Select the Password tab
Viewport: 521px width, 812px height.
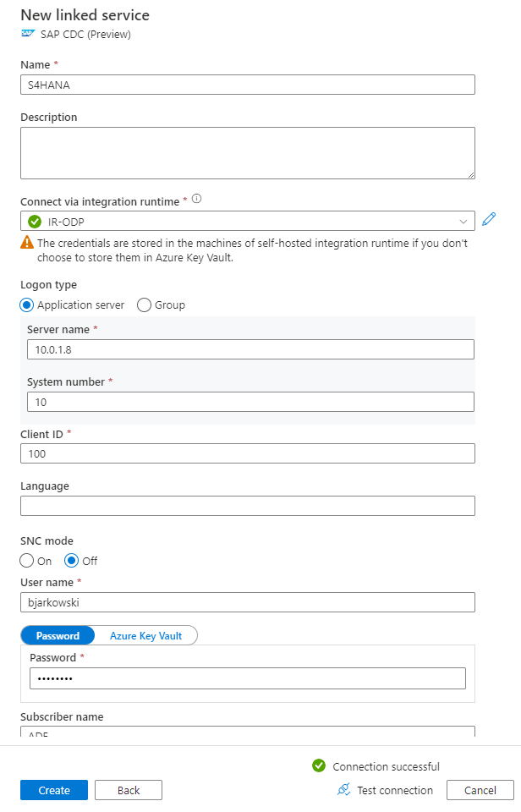58,636
